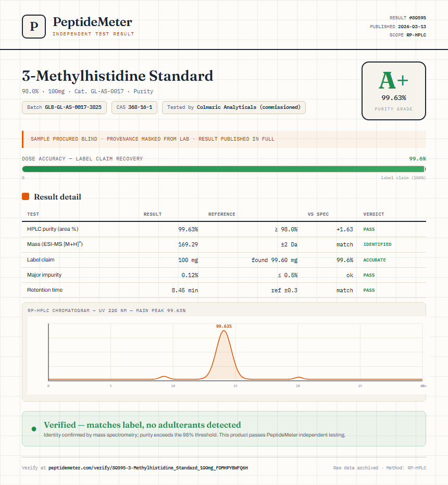
Task: Click the Major impurity row label
Action: click(44, 275)
